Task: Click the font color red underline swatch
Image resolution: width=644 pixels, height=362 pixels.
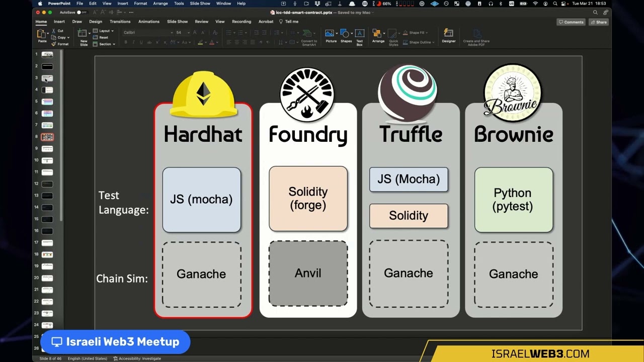Action: (211, 42)
